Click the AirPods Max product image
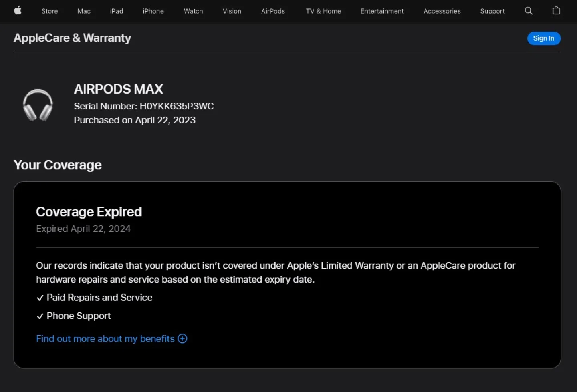This screenshot has height=392, width=577. (x=38, y=105)
